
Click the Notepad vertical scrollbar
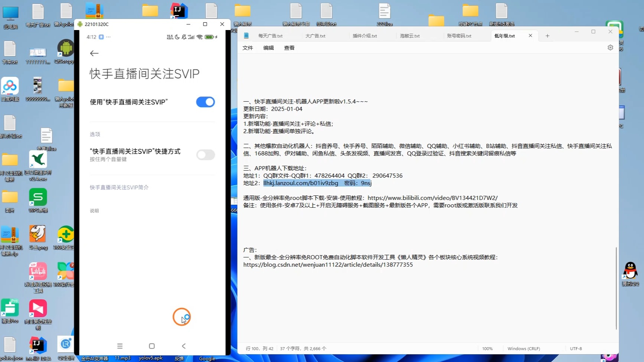point(616,288)
